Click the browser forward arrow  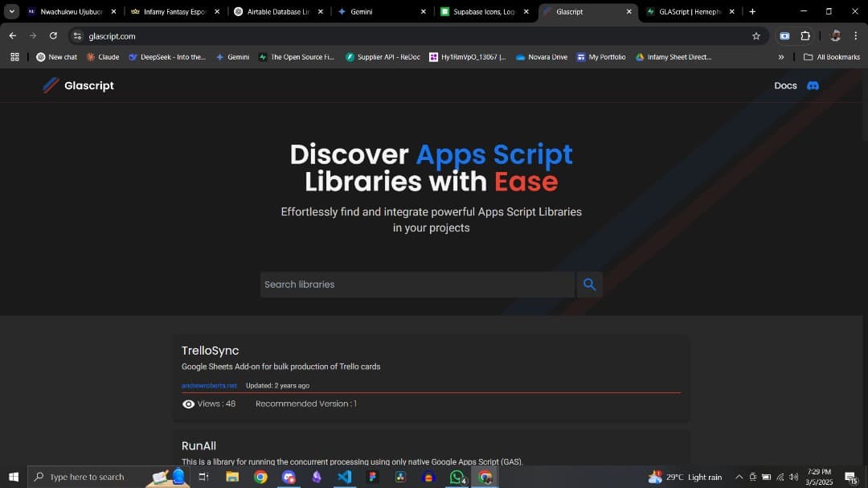[x=33, y=36]
